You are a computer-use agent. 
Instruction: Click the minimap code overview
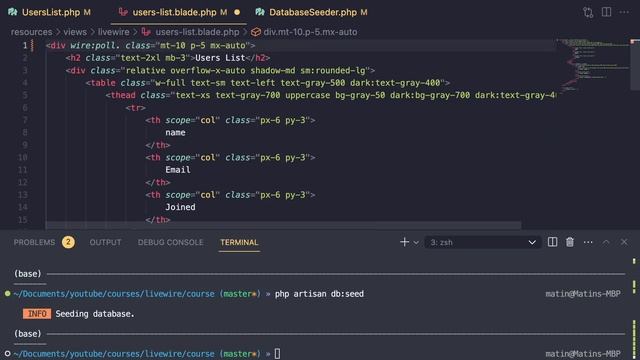click(592, 65)
